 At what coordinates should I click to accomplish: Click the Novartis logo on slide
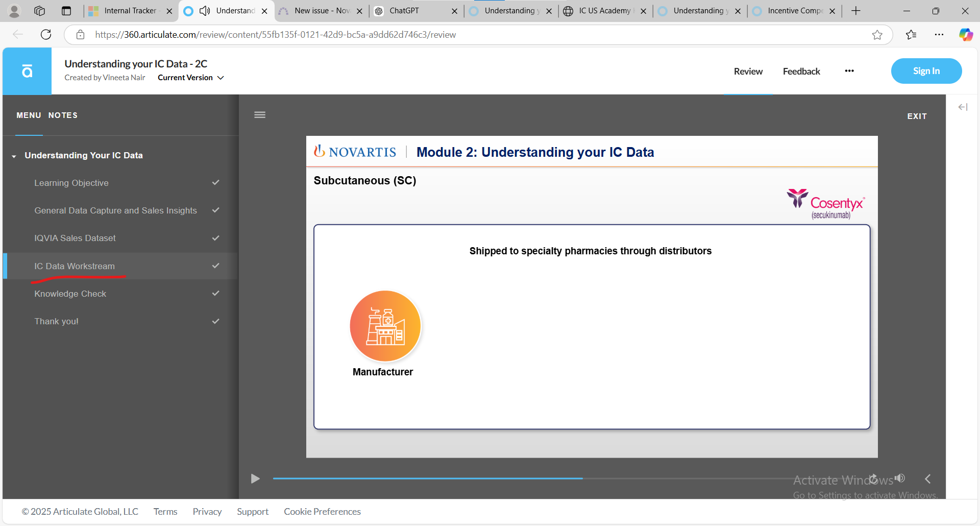[355, 152]
